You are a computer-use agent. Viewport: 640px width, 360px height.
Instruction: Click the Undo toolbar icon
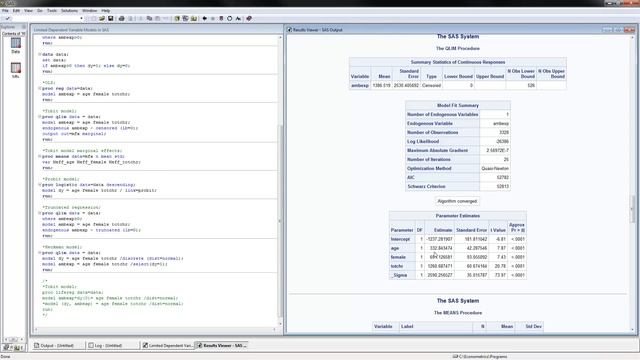pos(166,18)
